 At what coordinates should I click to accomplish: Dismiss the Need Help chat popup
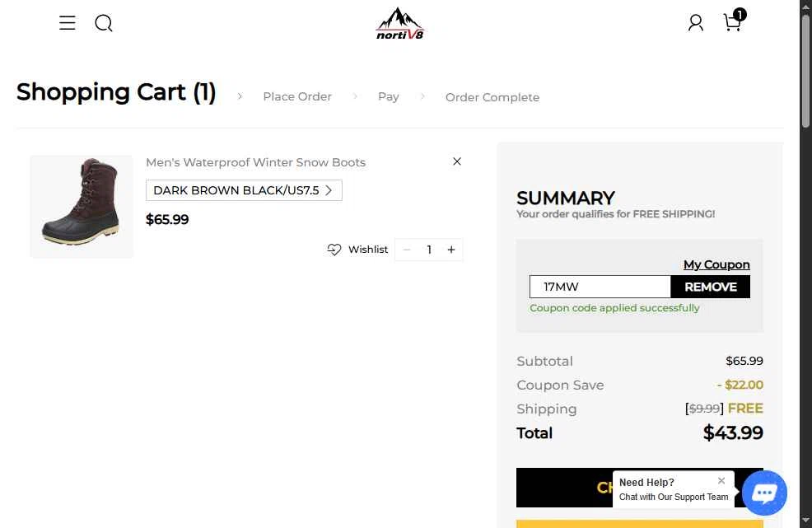coord(721,481)
